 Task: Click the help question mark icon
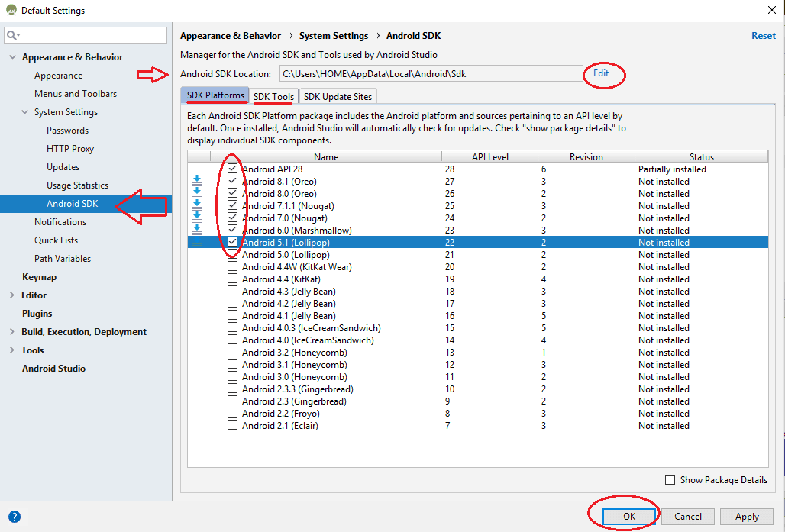pyautogui.click(x=15, y=517)
